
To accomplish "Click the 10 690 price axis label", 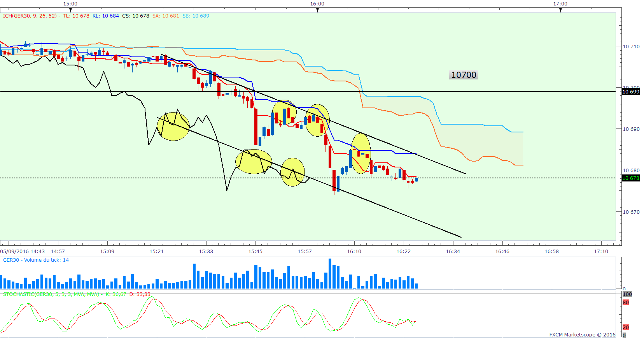I will click(631, 129).
